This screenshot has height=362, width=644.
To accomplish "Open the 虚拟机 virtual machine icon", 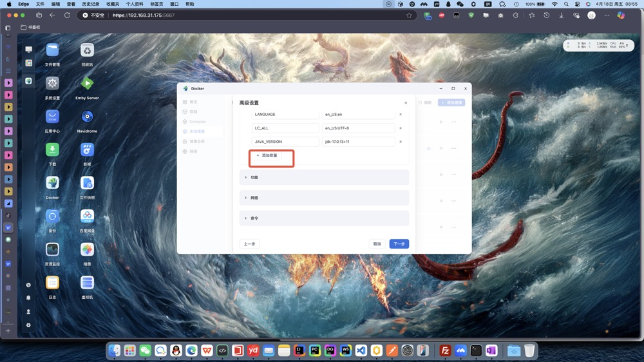I will [87, 283].
